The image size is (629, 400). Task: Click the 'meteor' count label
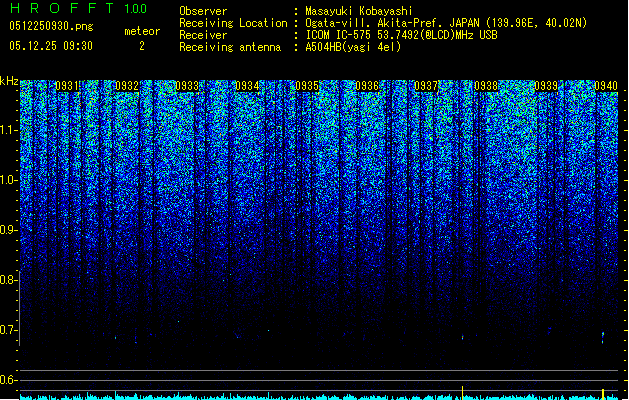142,31
